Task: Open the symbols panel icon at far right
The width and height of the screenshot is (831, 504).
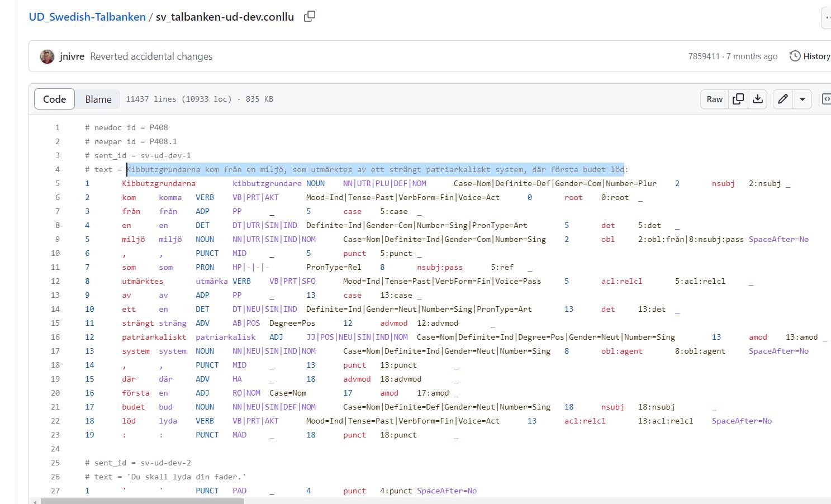Action: point(826,99)
